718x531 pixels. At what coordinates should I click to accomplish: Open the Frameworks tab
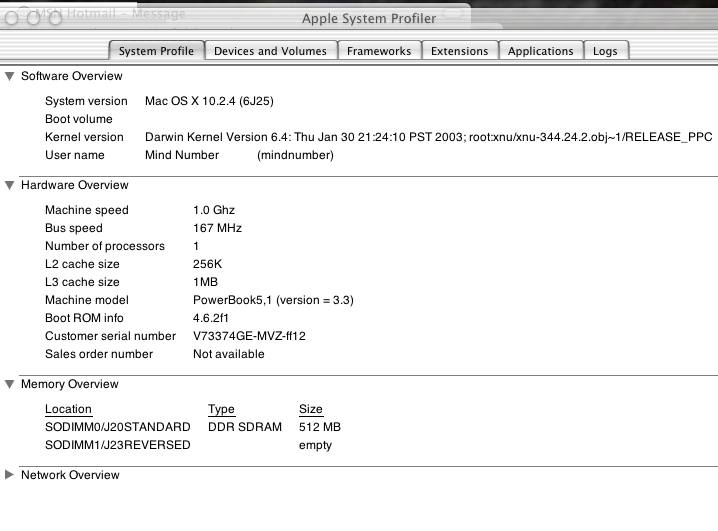(x=379, y=50)
